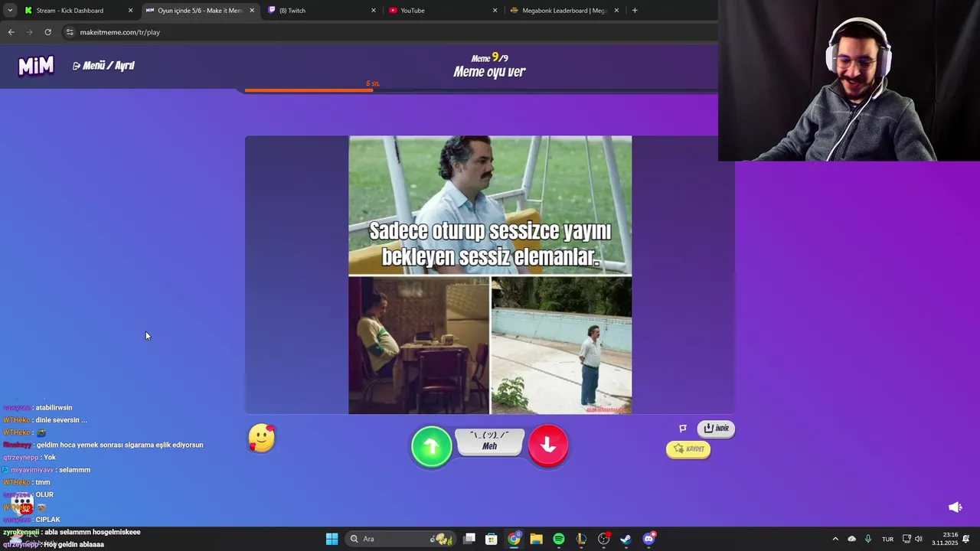Close the Kick Dashboard tab
The height and width of the screenshot is (551, 980).
coord(130,11)
